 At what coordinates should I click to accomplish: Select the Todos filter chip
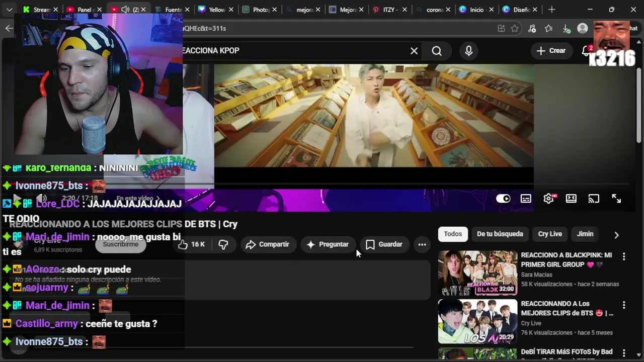click(x=453, y=234)
